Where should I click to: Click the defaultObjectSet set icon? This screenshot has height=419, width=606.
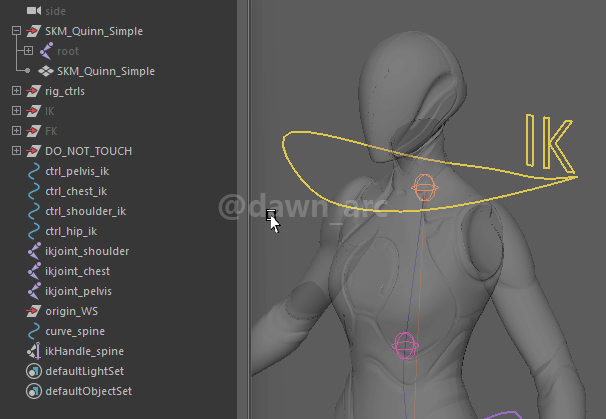(x=34, y=391)
